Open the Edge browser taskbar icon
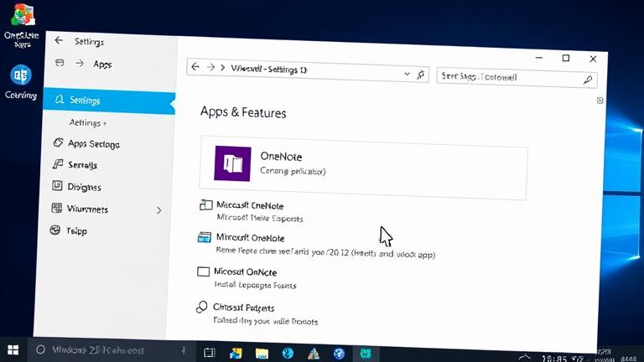This screenshot has height=362, width=644. pyautogui.click(x=288, y=353)
